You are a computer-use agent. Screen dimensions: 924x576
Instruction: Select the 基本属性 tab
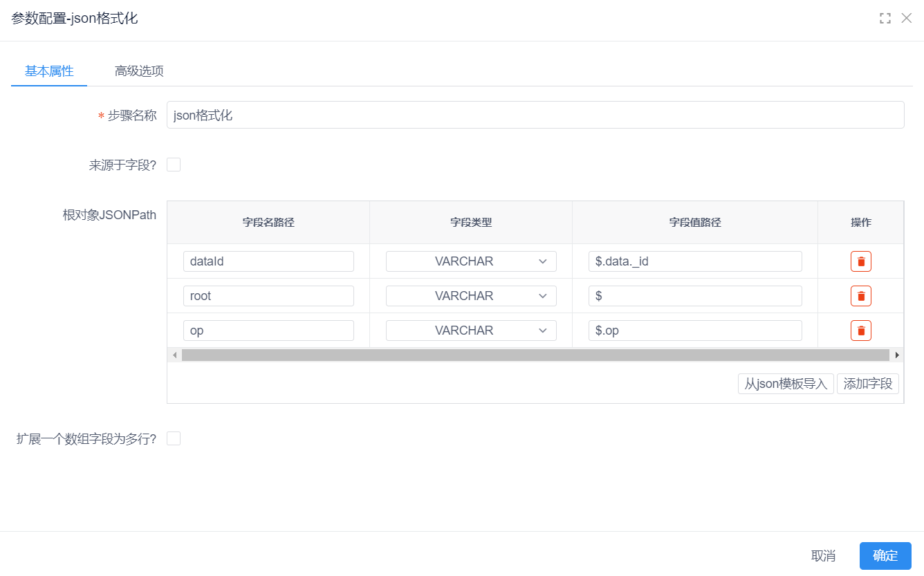[x=49, y=71]
